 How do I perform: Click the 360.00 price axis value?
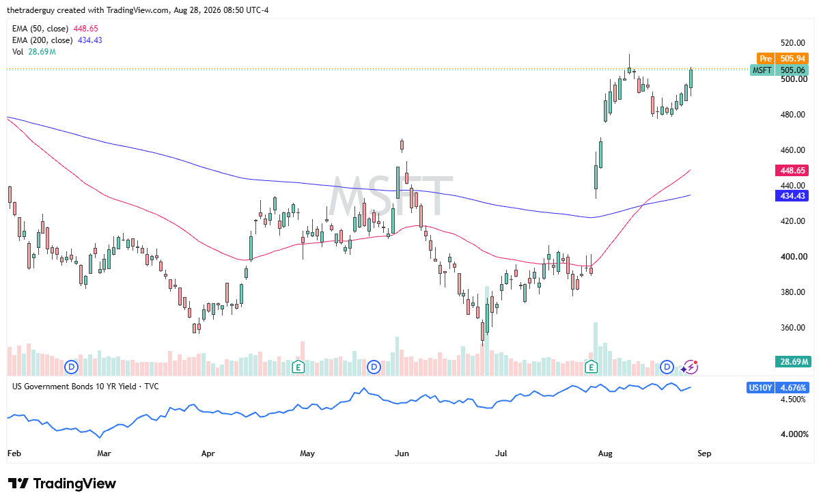(794, 328)
